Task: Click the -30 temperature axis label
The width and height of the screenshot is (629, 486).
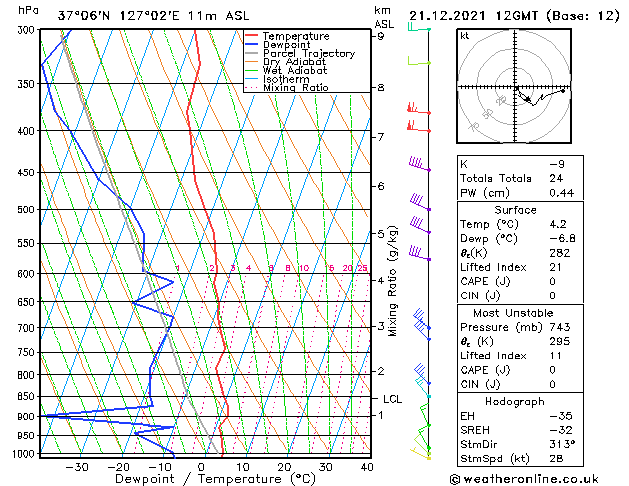Action: [77, 467]
